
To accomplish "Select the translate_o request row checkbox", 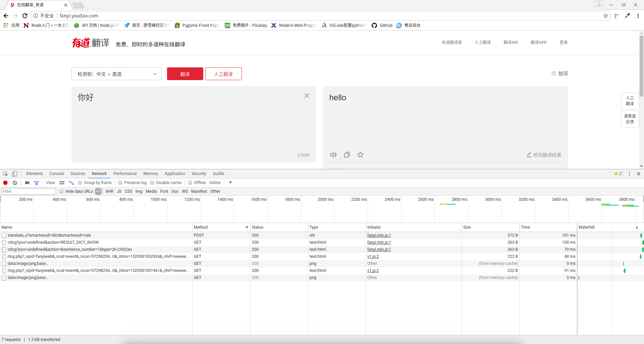I will pyautogui.click(x=4, y=235).
